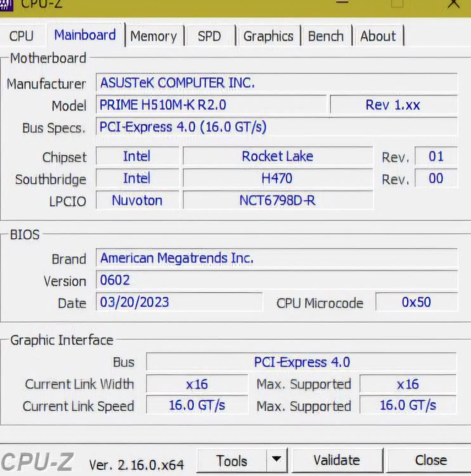This screenshot has height=476, width=471.
Task: Switch to the Bench tab
Action: [x=326, y=36]
